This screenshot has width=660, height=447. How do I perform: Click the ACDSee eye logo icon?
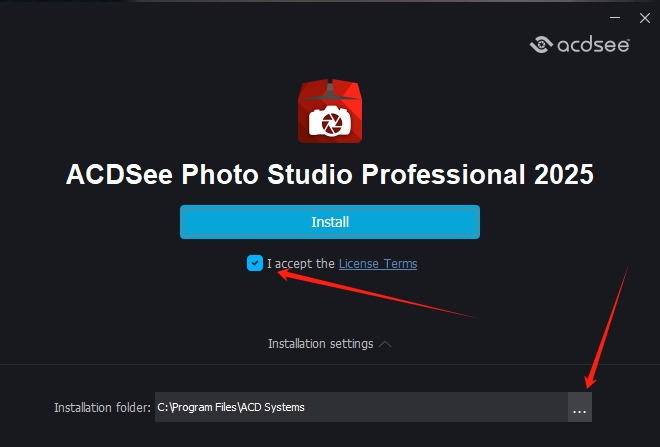tap(542, 44)
